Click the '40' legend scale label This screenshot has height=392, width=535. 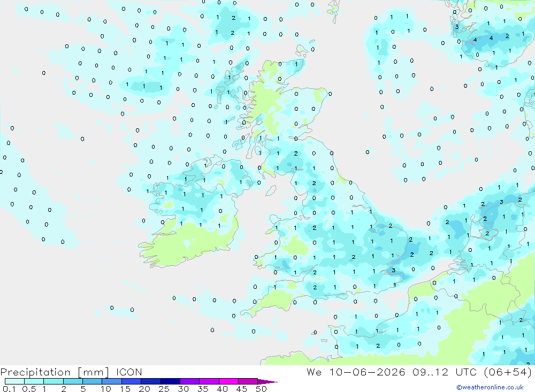(x=223, y=389)
